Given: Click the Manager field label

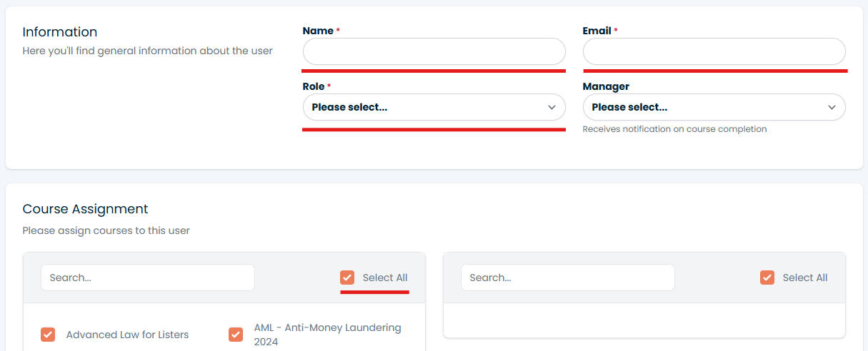Looking at the screenshot, I should tap(606, 86).
